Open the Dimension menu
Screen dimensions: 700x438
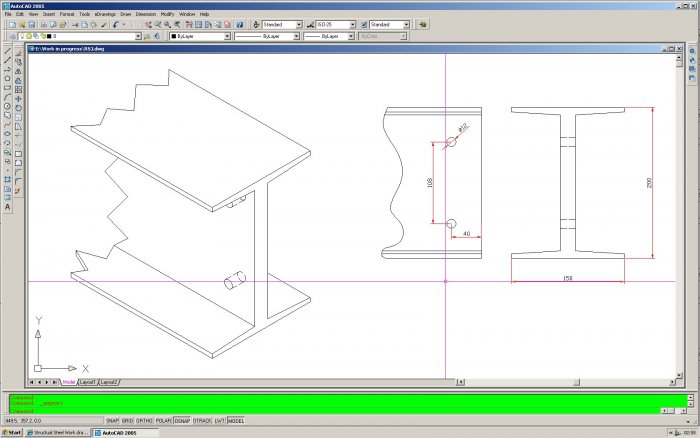[146, 14]
